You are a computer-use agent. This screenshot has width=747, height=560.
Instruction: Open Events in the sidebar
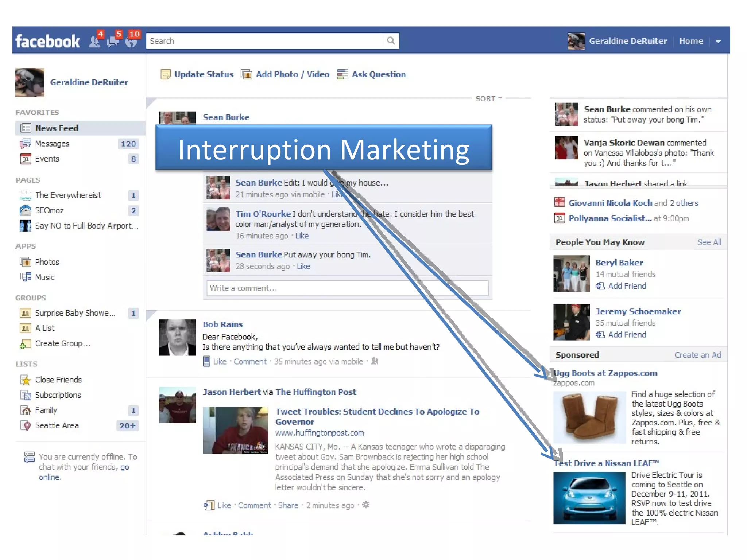click(x=47, y=159)
